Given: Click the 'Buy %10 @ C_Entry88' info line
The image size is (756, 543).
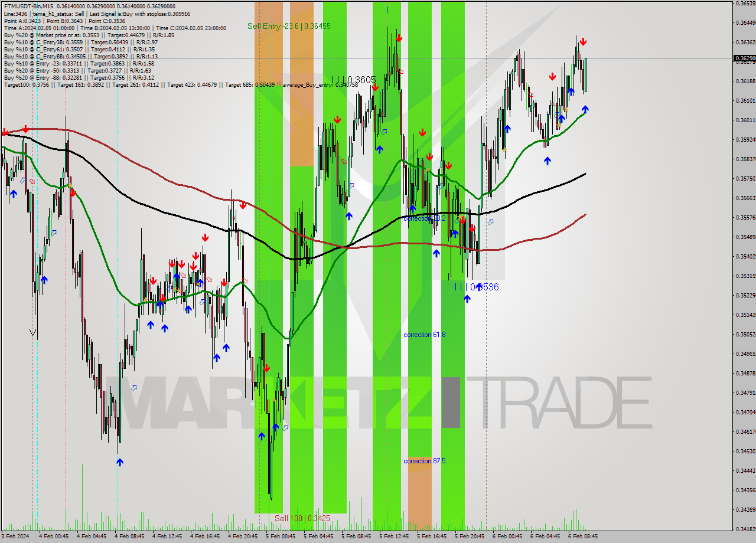Looking at the screenshot, I should coord(80,56).
